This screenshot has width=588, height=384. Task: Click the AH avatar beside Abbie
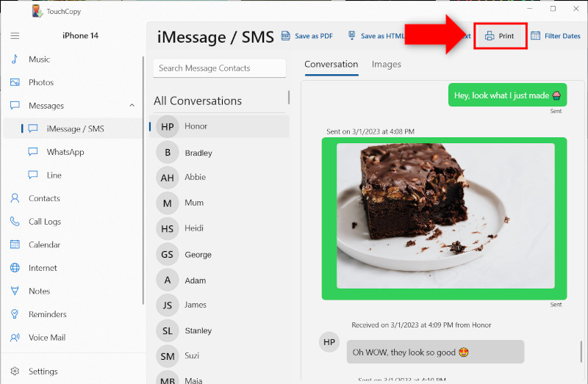[x=168, y=178]
